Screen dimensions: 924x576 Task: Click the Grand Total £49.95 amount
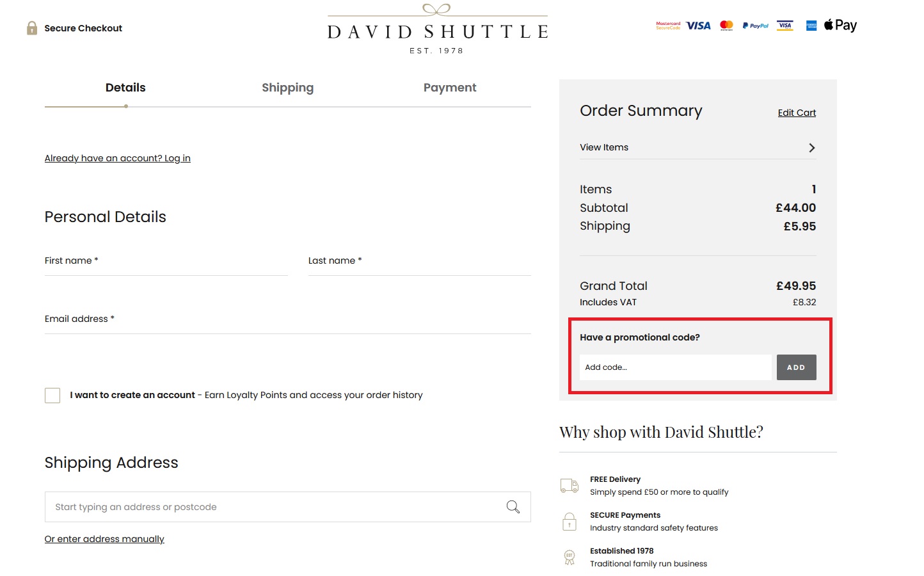coord(796,286)
